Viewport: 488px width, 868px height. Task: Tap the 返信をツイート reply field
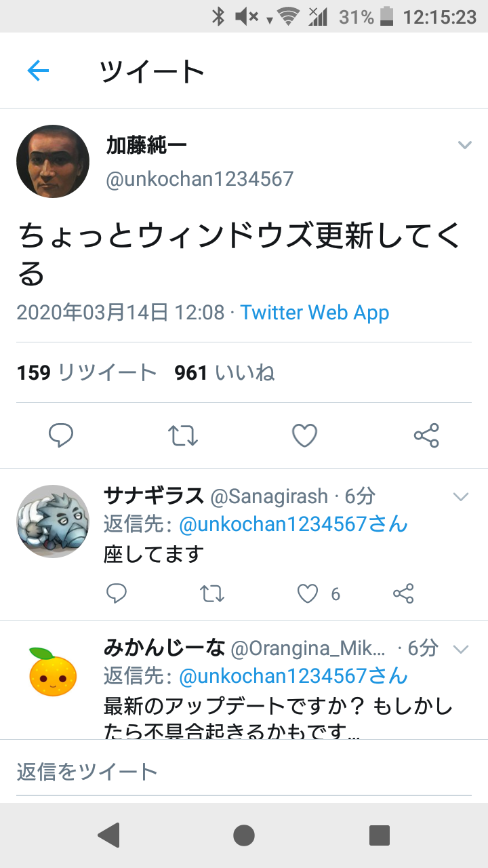[244, 772]
